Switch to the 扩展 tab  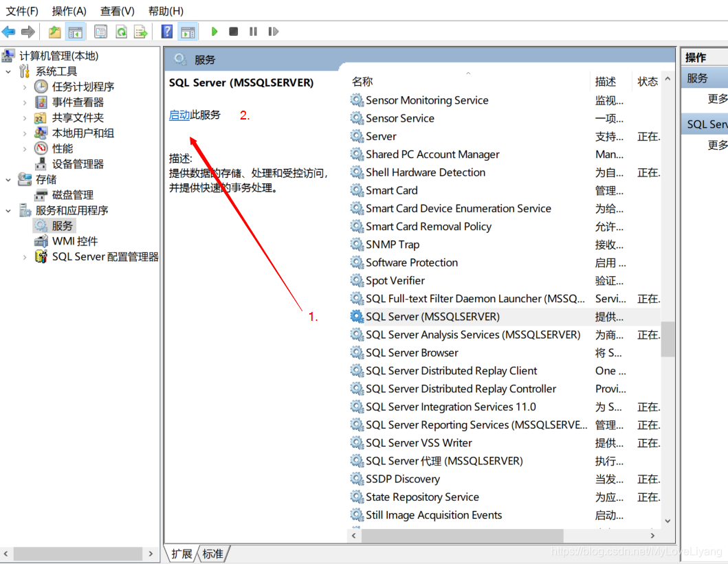tap(181, 553)
